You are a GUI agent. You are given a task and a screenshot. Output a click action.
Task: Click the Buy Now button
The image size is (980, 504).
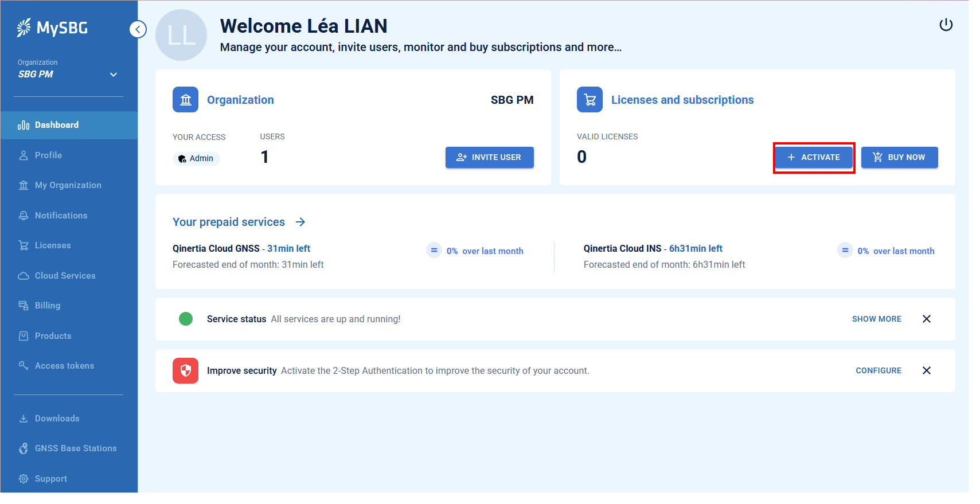(899, 157)
